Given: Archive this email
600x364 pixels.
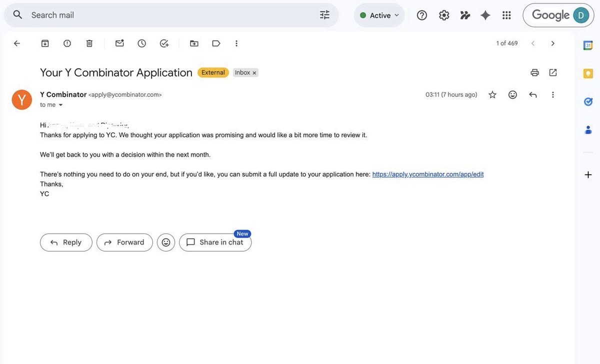Looking at the screenshot, I should 45,43.
